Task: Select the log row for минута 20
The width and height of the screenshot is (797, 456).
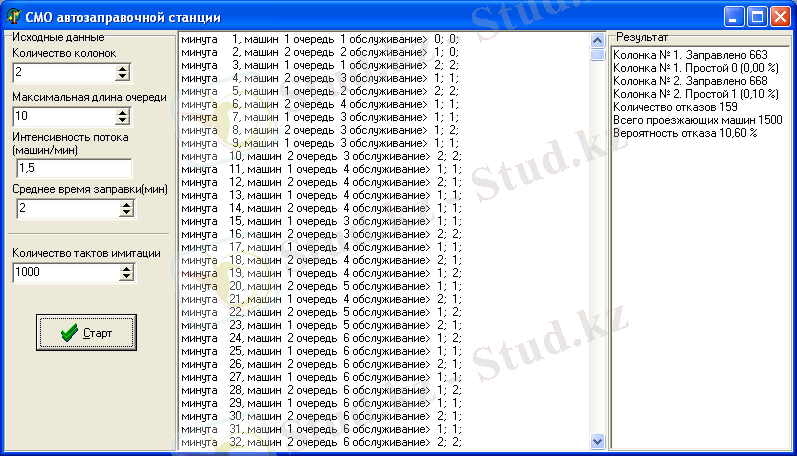Action: tap(321, 287)
